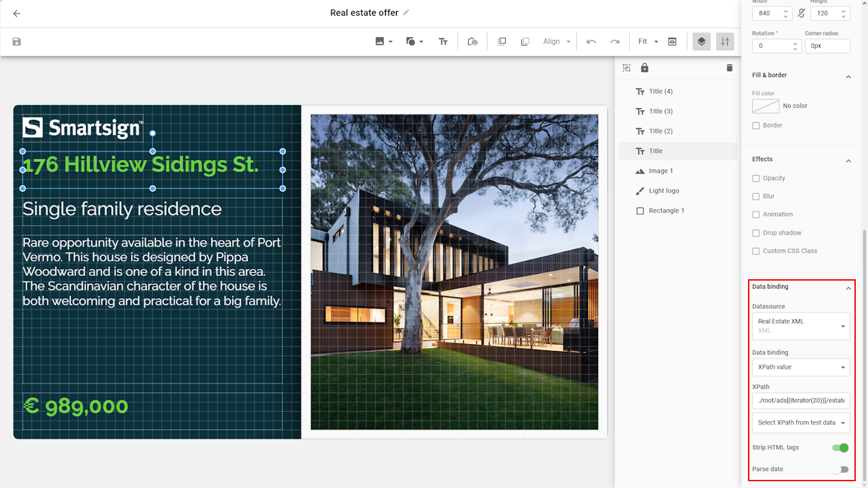Image resolution: width=868 pixels, height=488 pixels.
Task: Open the Real Estate XML datasource dropdown
Action: [800, 326]
